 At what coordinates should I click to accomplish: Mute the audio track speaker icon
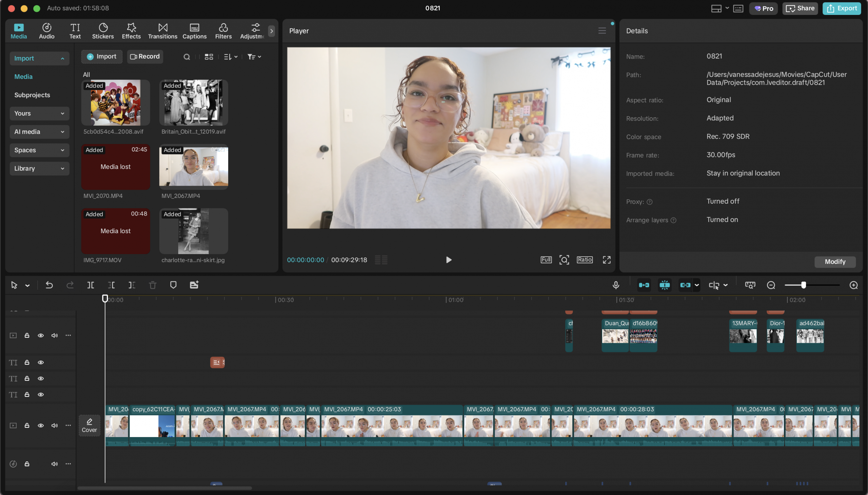tap(55, 464)
